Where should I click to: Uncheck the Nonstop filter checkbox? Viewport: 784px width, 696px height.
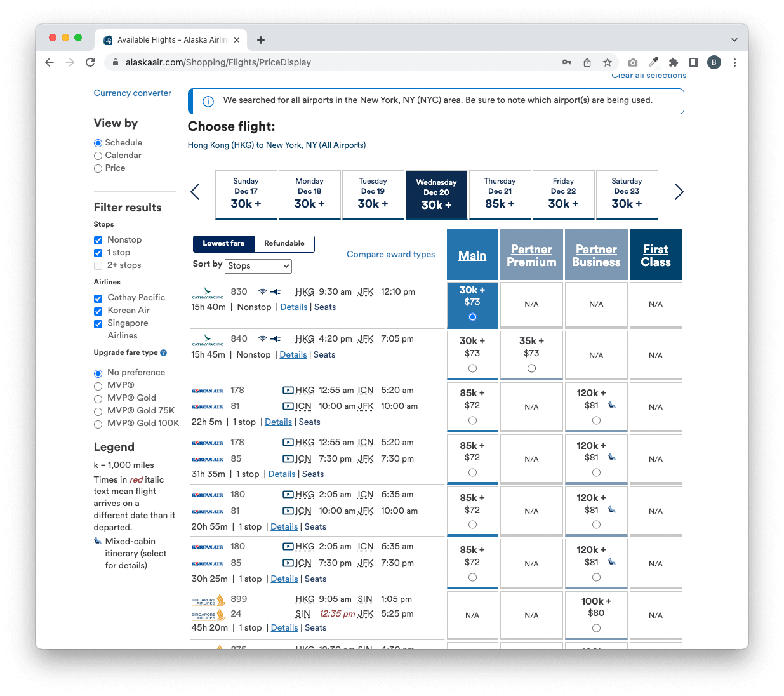coord(98,240)
